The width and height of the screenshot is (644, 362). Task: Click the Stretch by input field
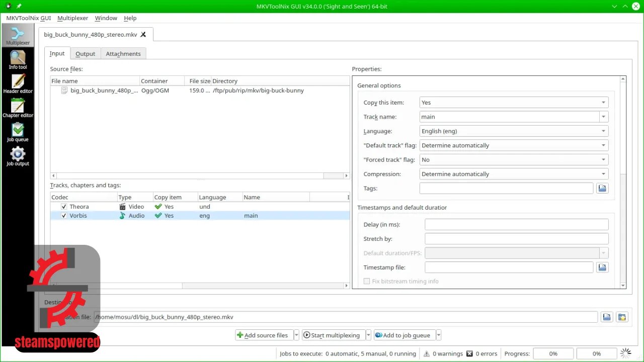click(x=516, y=239)
